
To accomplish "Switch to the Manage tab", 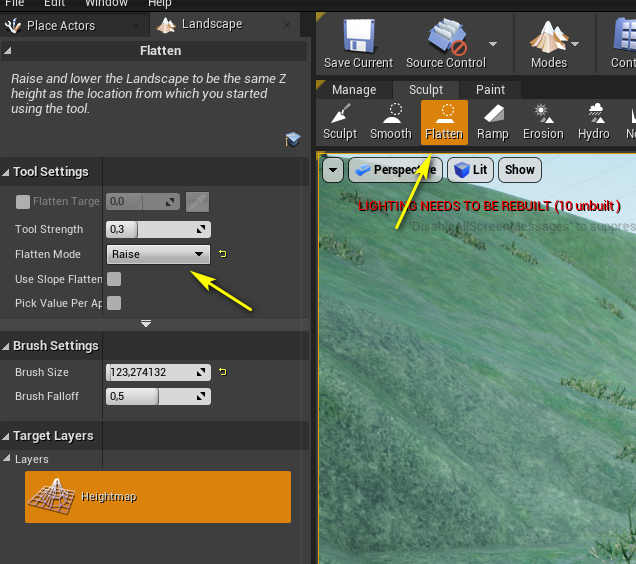I will (354, 89).
